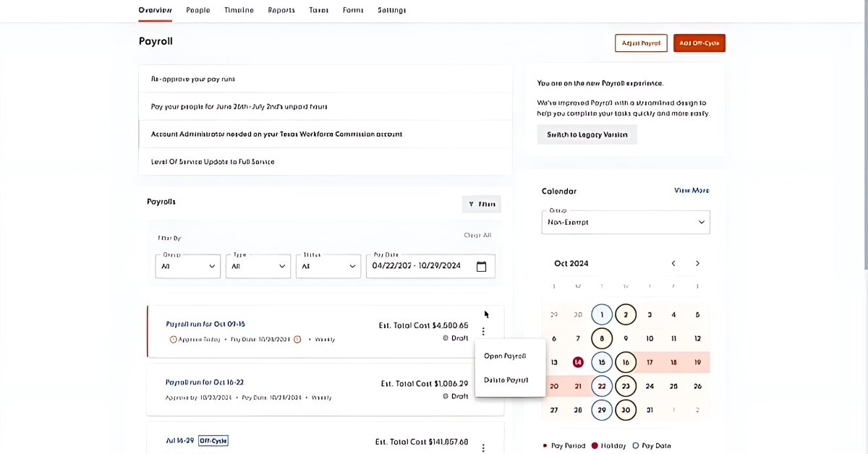Image resolution: width=868 pixels, height=454 pixels.
Task: Click Switch to Legacy Version
Action: [x=587, y=134]
